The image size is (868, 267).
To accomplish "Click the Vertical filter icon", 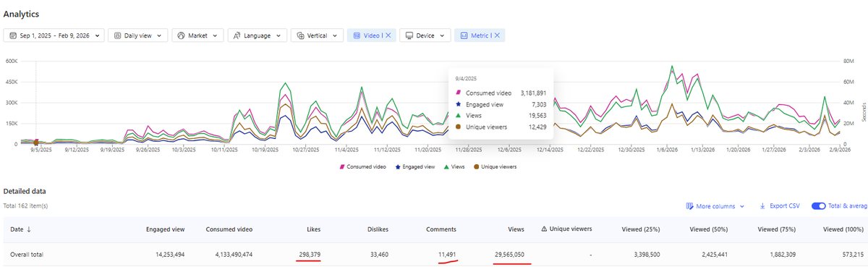I will (x=300, y=35).
